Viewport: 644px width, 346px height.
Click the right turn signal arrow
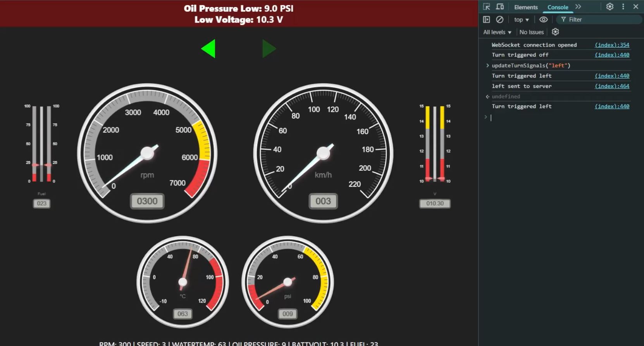pos(269,48)
